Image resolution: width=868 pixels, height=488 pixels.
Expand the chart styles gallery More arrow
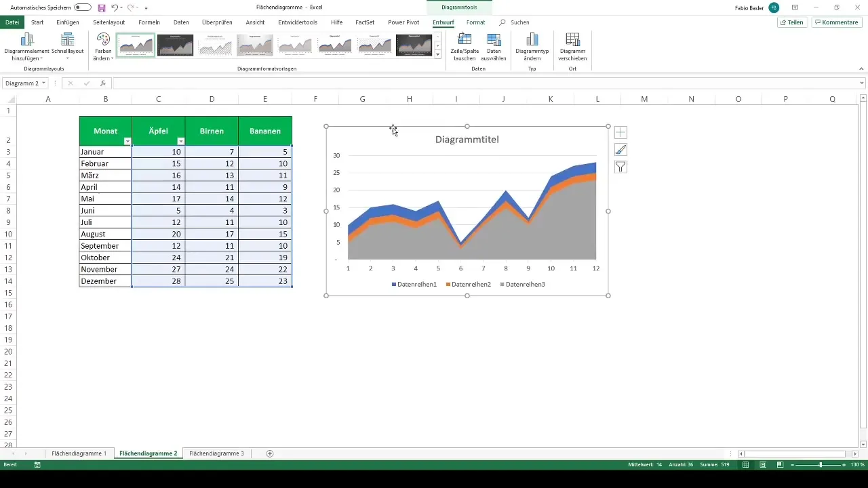(437, 54)
